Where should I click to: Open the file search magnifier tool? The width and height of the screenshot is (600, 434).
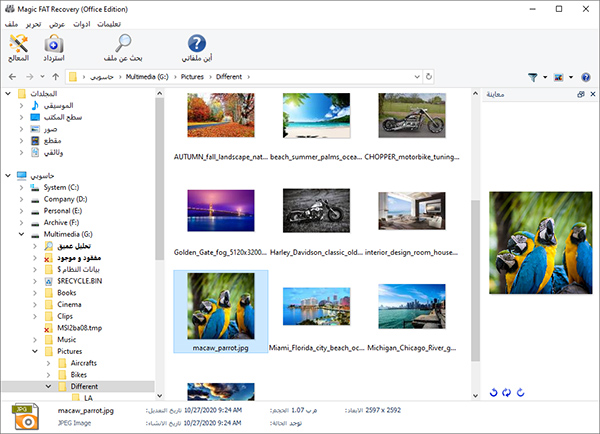point(123,48)
